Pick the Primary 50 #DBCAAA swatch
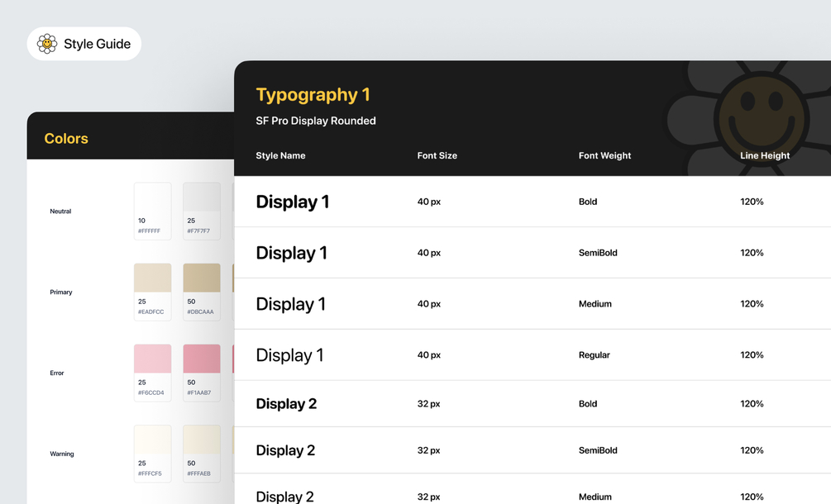The height and width of the screenshot is (504, 831). pos(202,292)
